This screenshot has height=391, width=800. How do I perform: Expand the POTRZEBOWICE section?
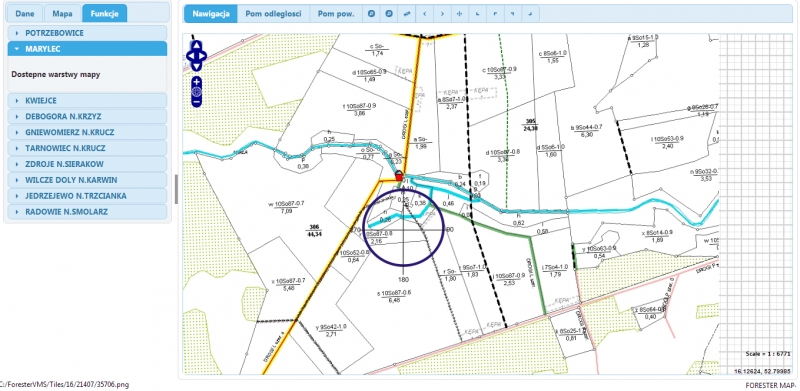[x=87, y=33]
